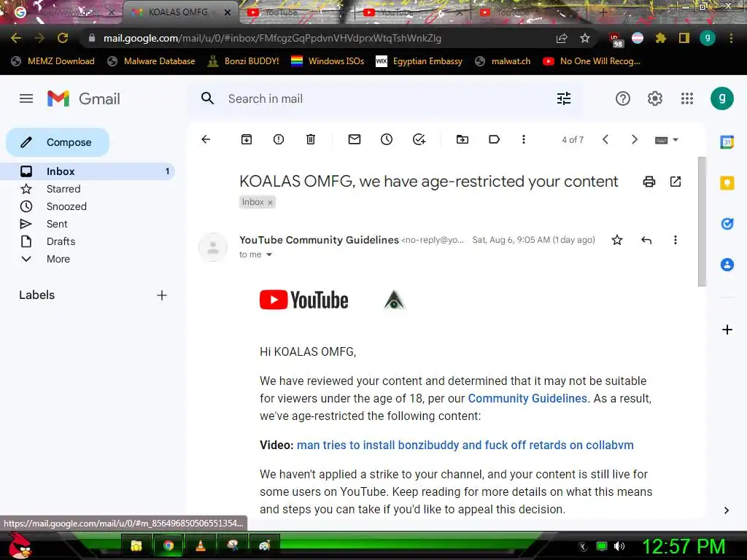
Task: Expand 'to me' recipient details
Action: [x=269, y=254]
